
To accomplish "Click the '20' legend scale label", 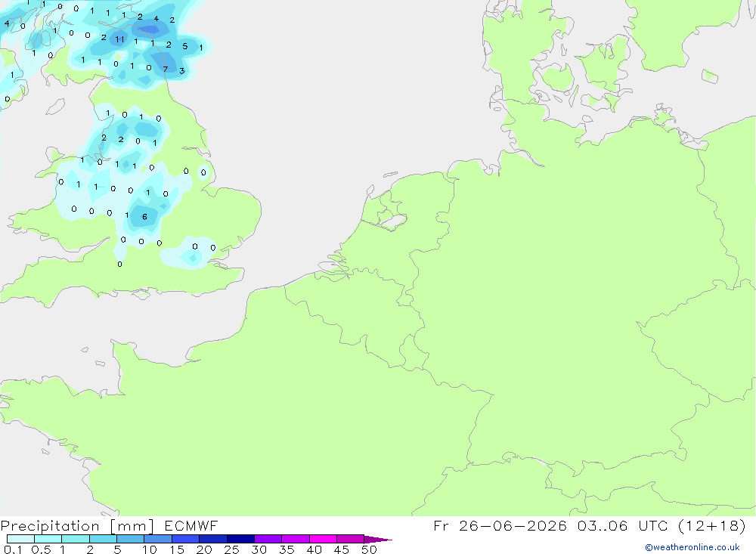I will [204, 549].
